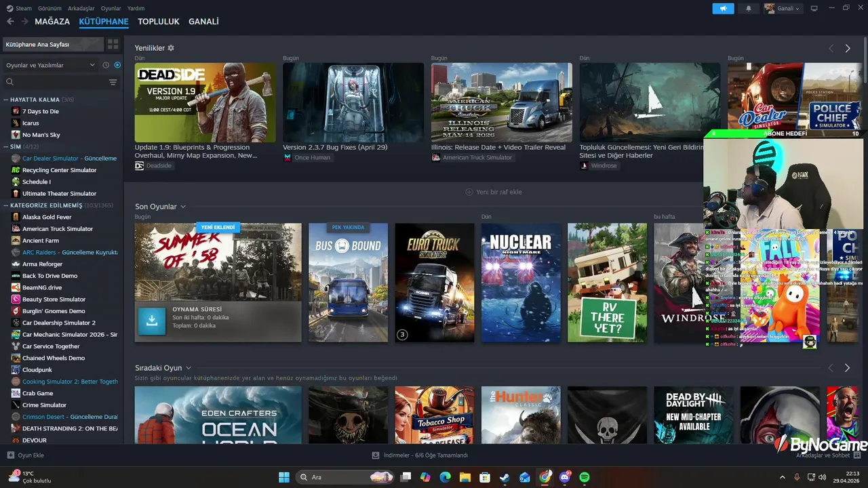
Task: Show hidden system tray icons
Action: (x=782, y=477)
